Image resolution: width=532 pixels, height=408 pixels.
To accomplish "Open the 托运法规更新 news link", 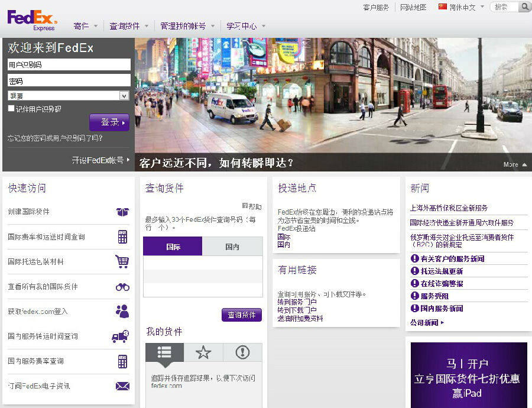I will (x=442, y=271).
